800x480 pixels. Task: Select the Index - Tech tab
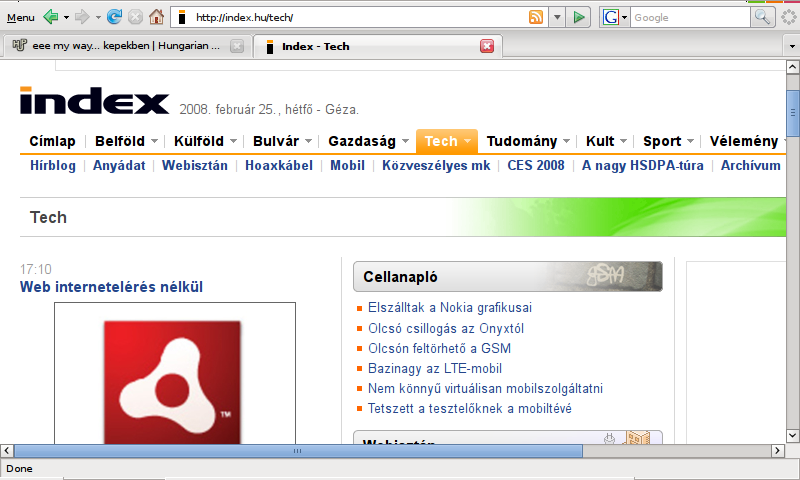[378, 46]
